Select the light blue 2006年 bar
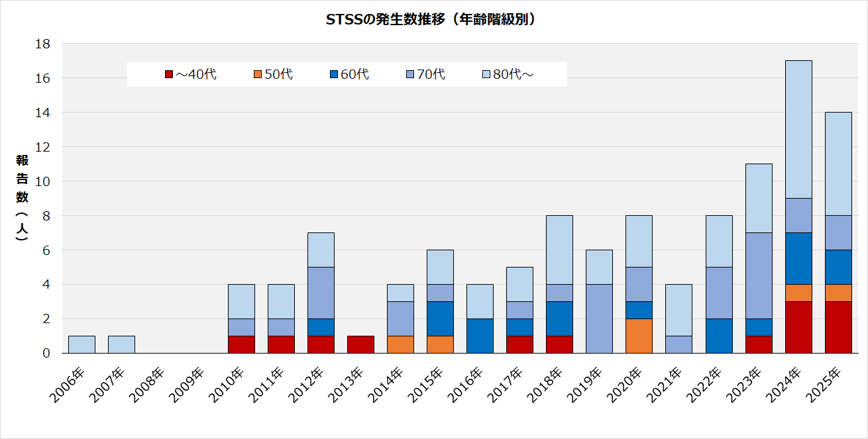 tap(81, 344)
